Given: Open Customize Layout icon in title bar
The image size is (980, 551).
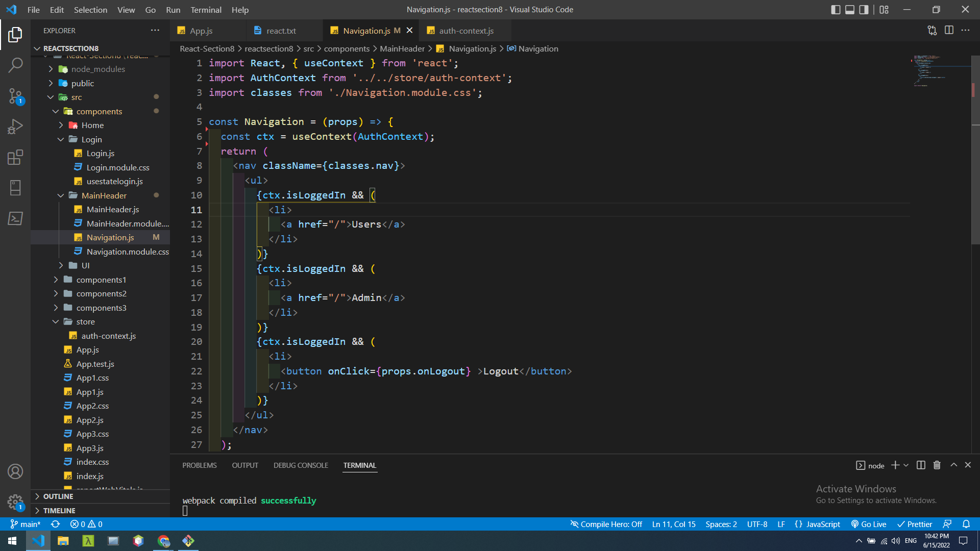Looking at the screenshot, I should click(884, 10).
